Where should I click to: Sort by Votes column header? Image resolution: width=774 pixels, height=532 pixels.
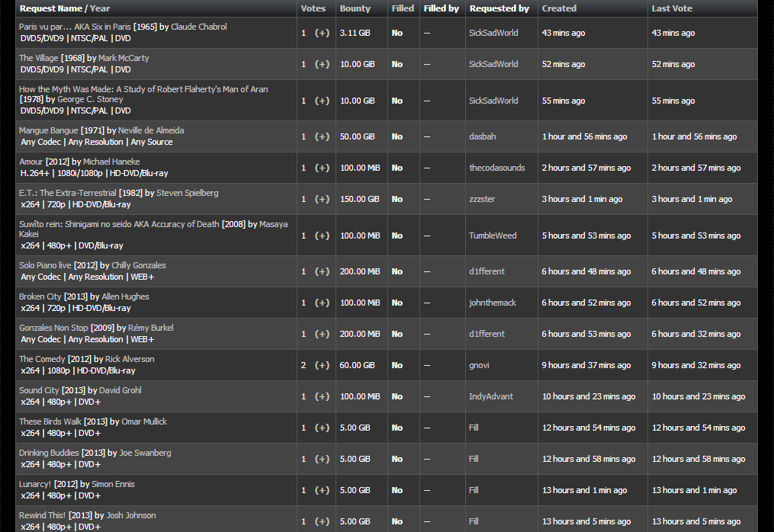313,8
